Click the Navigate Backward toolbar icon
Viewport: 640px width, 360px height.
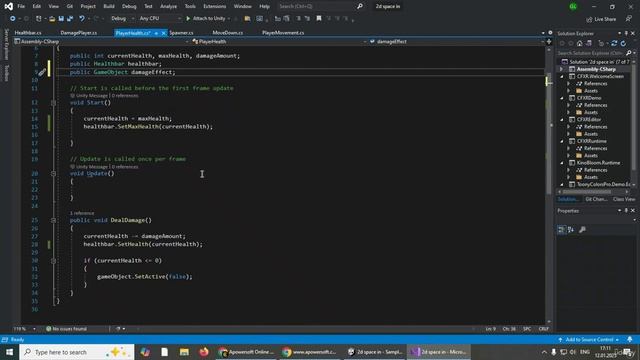pyautogui.click(x=13, y=18)
